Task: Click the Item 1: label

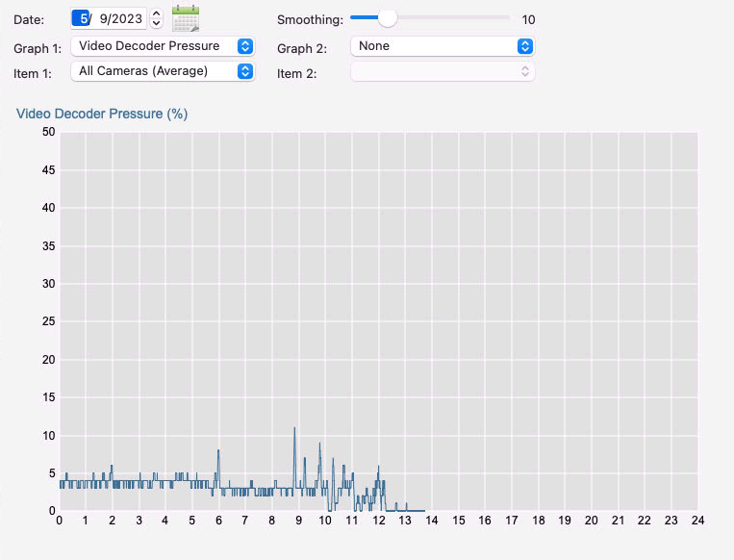Action: pyautogui.click(x=33, y=73)
